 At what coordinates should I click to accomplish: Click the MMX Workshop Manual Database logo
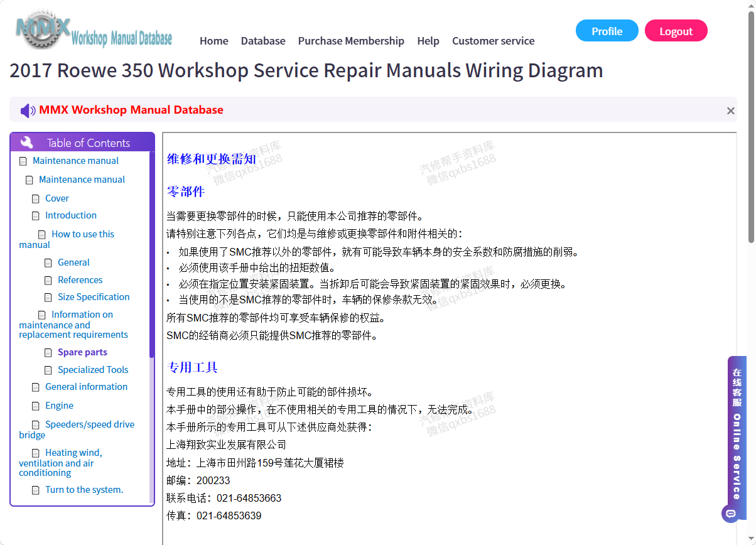[94, 30]
